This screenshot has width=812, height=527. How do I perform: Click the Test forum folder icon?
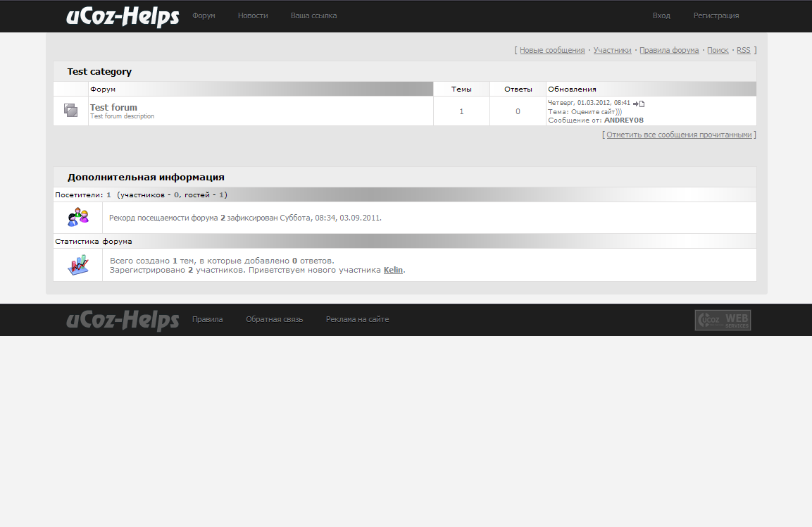[70, 110]
